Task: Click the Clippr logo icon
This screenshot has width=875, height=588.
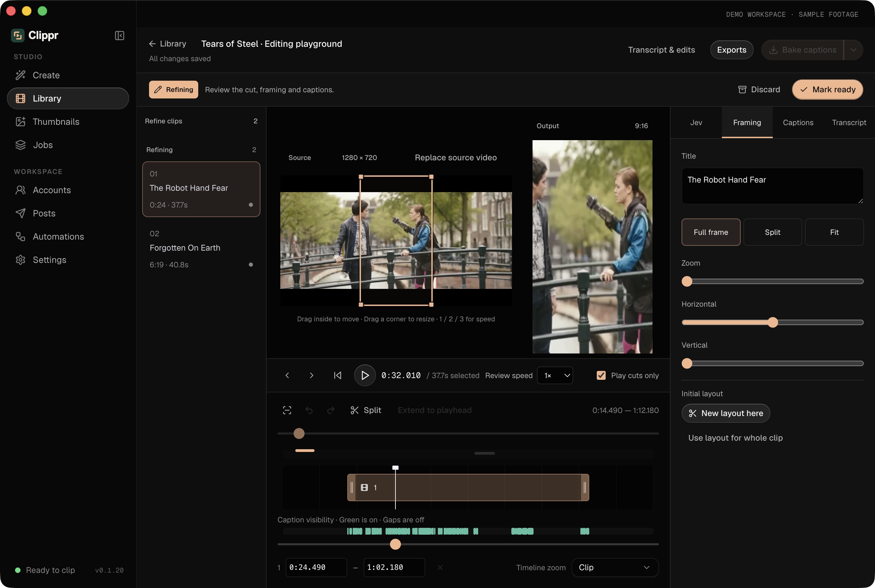Action: pyautogui.click(x=18, y=35)
